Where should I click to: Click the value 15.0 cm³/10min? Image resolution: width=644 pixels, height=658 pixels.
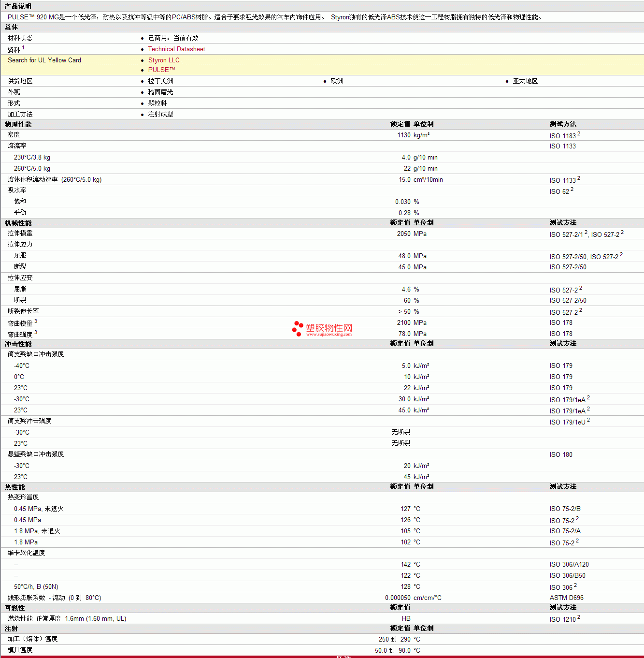[x=421, y=179]
